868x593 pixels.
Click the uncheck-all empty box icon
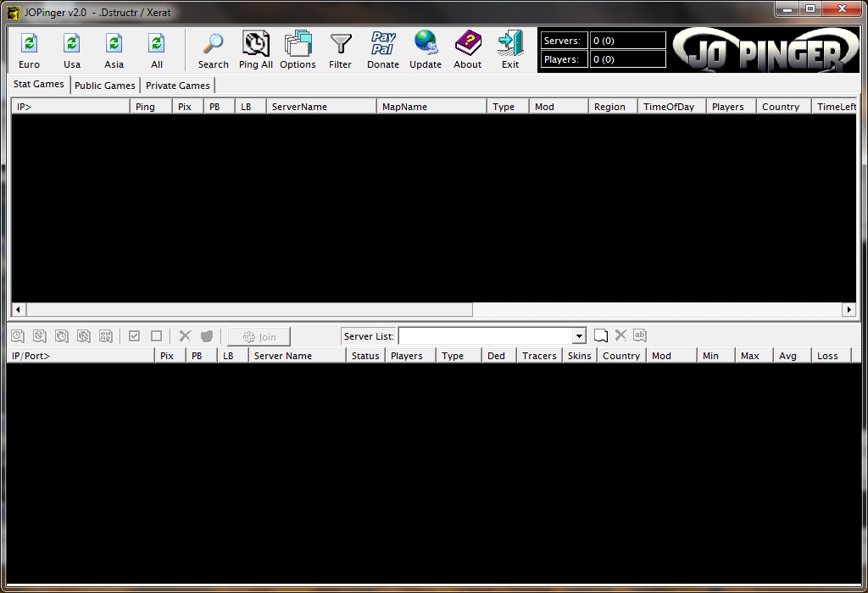point(157,335)
